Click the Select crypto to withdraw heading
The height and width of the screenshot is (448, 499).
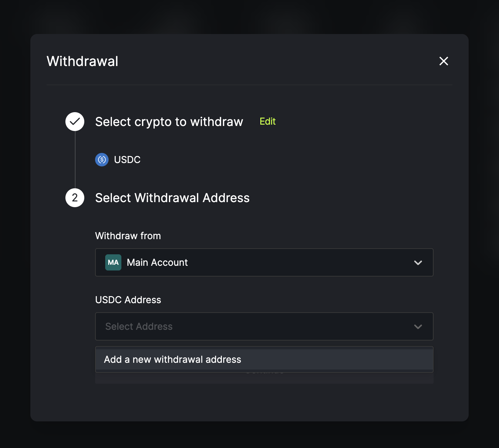point(169,122)
